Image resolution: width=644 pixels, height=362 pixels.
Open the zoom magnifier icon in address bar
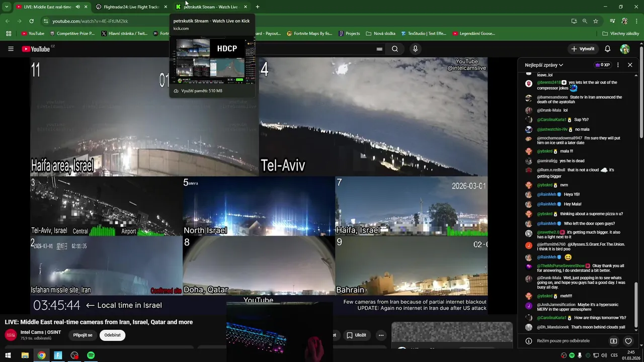point(585,21)
